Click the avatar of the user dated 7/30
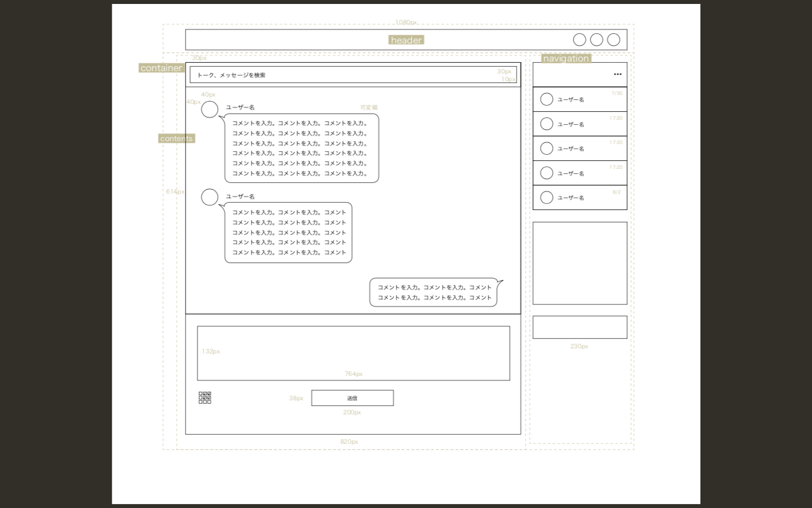The width and height of the screenshot is (812, 508). [546, 99]
